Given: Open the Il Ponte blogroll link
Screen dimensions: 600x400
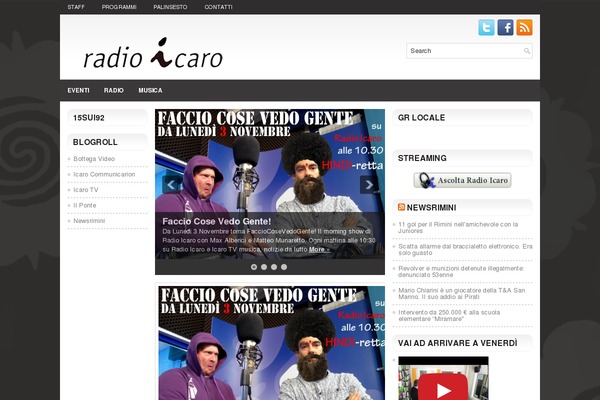Looking at the screenshot, I should (x=85, y=206).
